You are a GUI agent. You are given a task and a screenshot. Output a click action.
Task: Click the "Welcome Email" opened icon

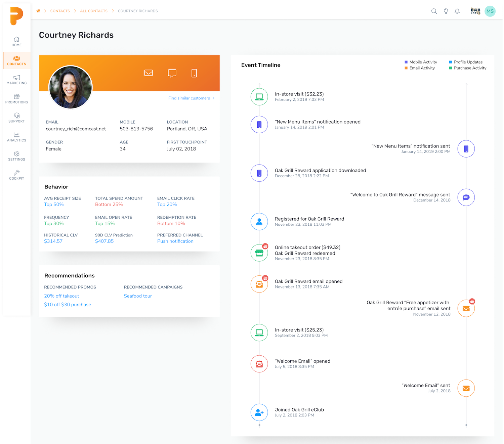(x=259, y=364)
